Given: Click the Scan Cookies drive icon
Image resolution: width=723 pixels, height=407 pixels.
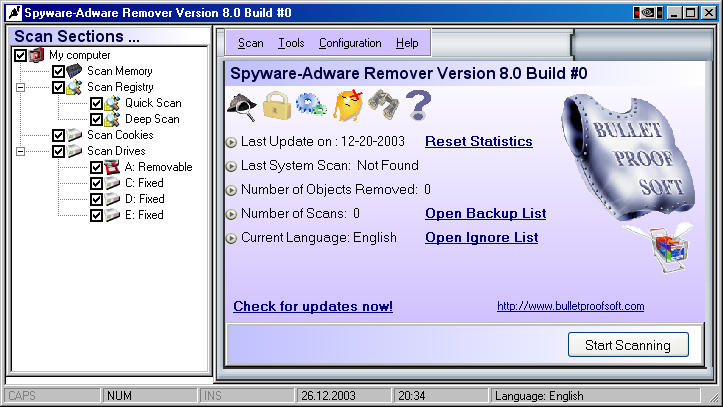Looking at the screenshot, I should pyautogui.click(x=74, y=135).
